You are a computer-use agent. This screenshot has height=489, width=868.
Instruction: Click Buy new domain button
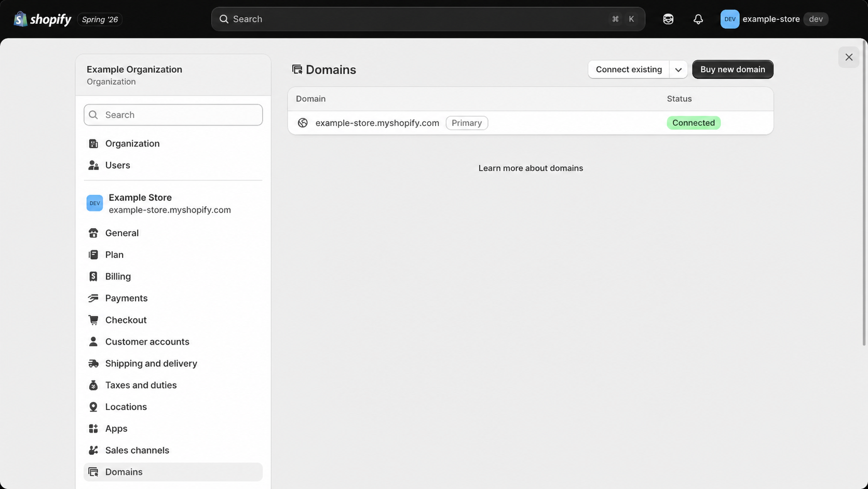pyautogui.click(x=733, y=70)
